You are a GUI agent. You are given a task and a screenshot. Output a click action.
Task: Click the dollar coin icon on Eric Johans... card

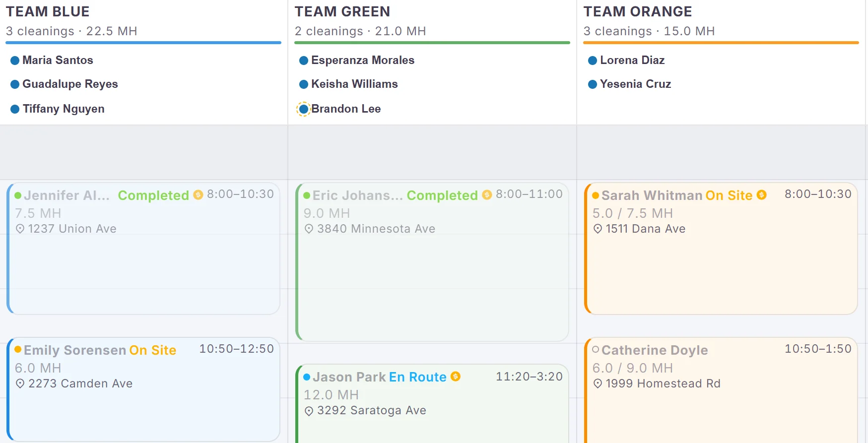point(487,195)
